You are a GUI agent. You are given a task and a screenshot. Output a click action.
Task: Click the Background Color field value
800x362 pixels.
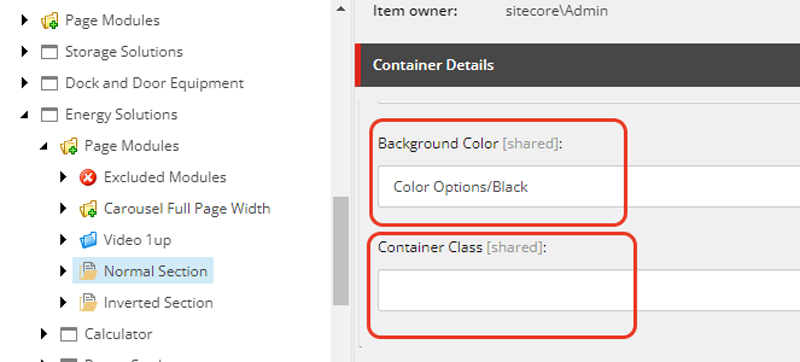588,187
